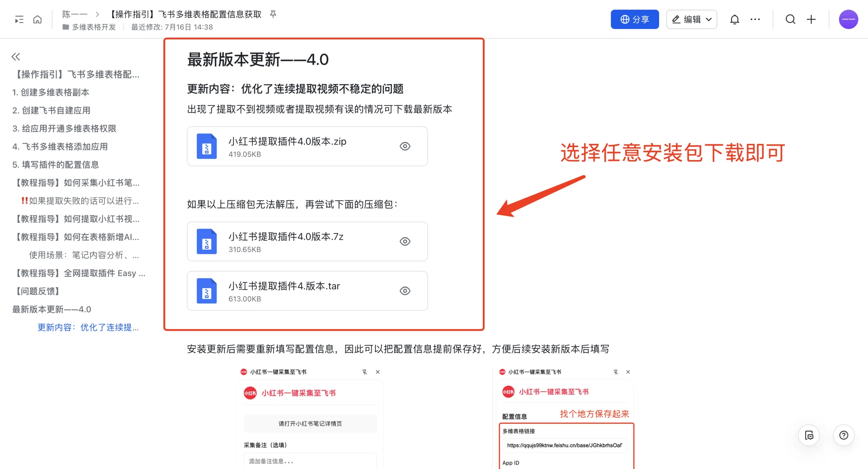Open the help question mark button
The height and width of the screenshot is (469, 868).
844,435
